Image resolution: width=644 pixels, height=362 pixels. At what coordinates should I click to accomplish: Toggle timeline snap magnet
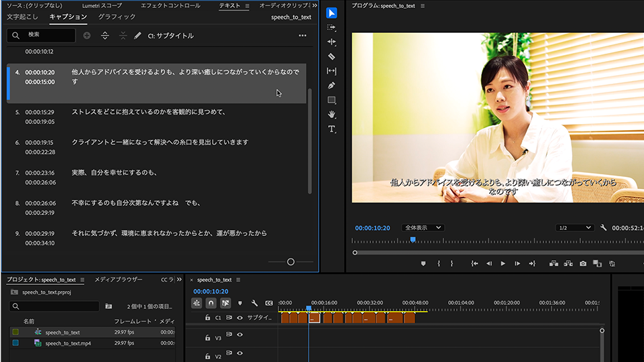click(x=211, y=303)
